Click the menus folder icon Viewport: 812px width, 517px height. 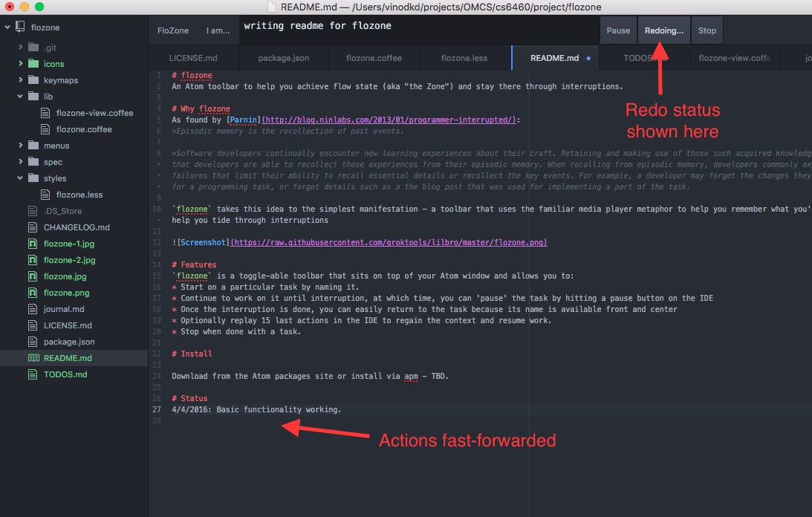(x=33, y=146)
